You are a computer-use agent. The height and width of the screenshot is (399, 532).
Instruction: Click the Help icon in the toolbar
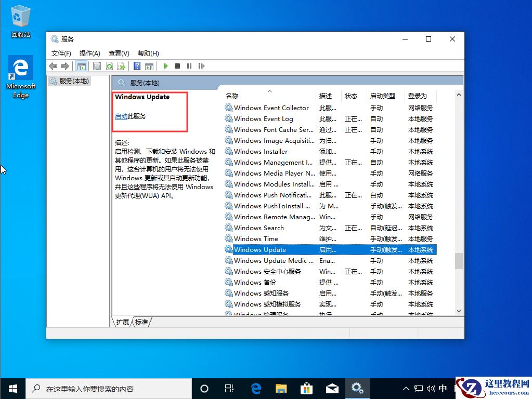(136, 66)
